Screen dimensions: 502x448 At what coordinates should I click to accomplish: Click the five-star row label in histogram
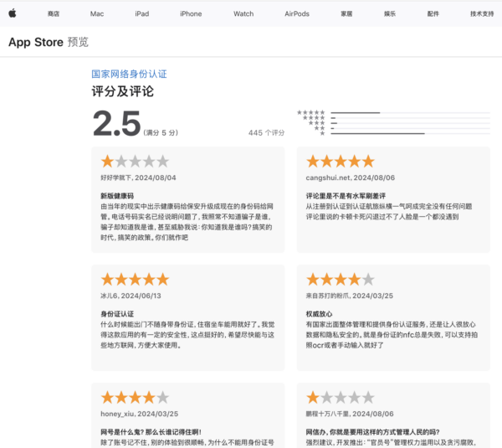[311, 112]
